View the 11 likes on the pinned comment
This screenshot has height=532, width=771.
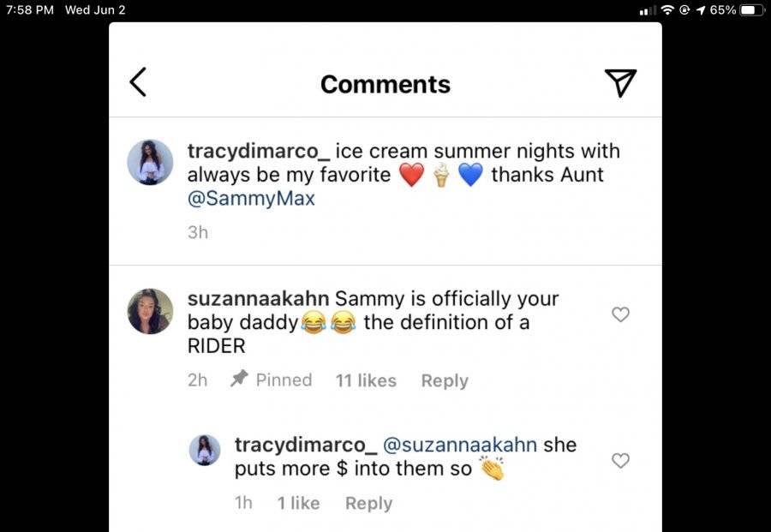(366, 380)
